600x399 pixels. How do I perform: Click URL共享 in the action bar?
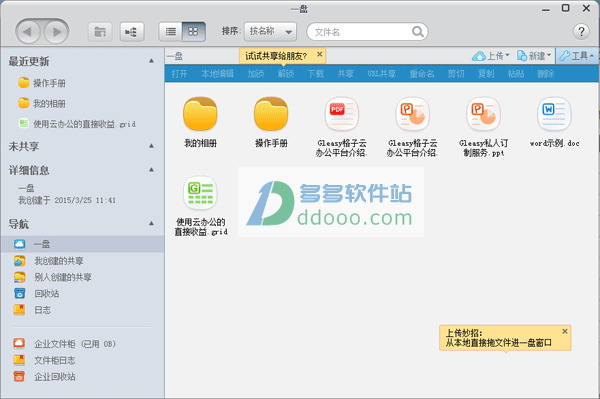click(x=382, y=74)
